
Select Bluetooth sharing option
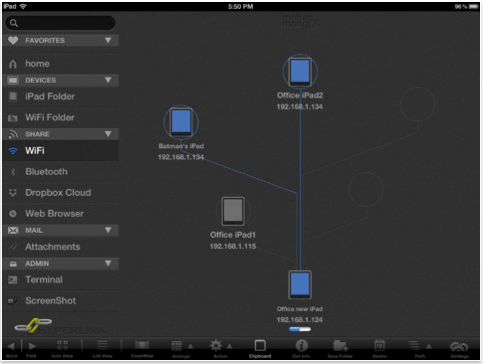[x=60, y=172]
